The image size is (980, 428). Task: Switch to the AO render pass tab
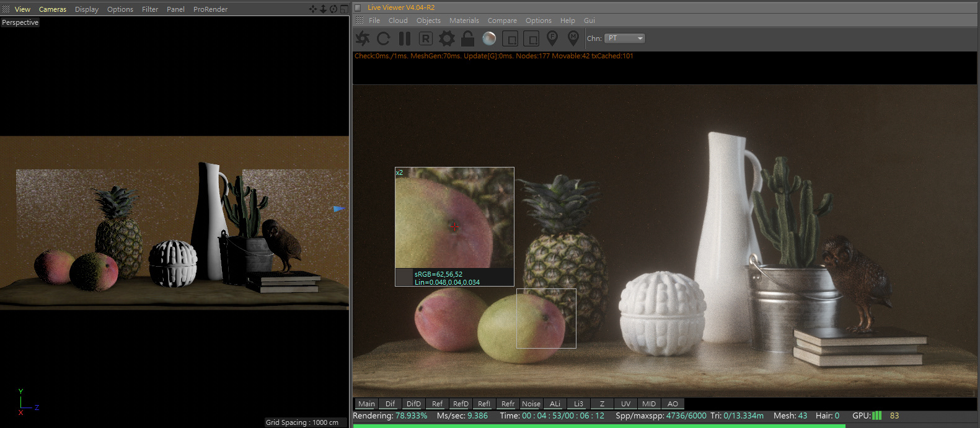673,404
